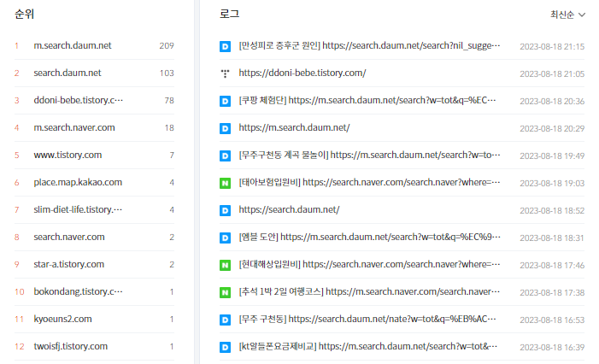Click Daum icon beside 무주 구천동 log
The image size is (599, 364).
(x=225, y=320)
